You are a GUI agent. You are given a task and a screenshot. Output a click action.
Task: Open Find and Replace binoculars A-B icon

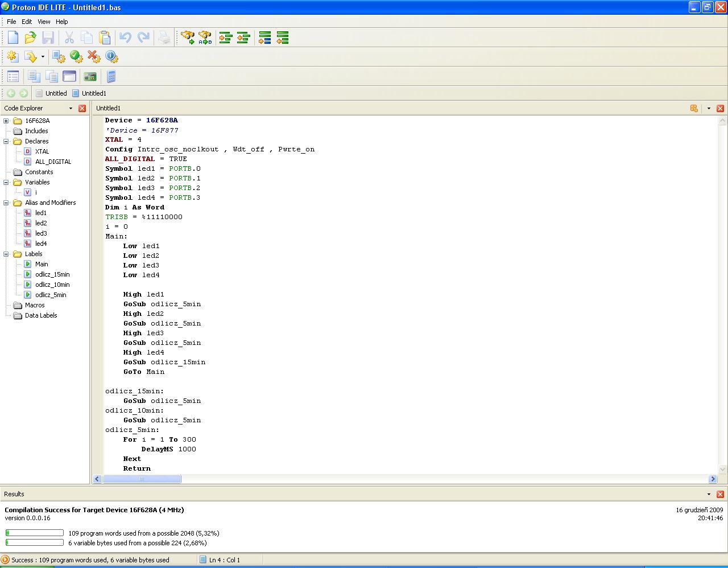[x=205, y=38]
